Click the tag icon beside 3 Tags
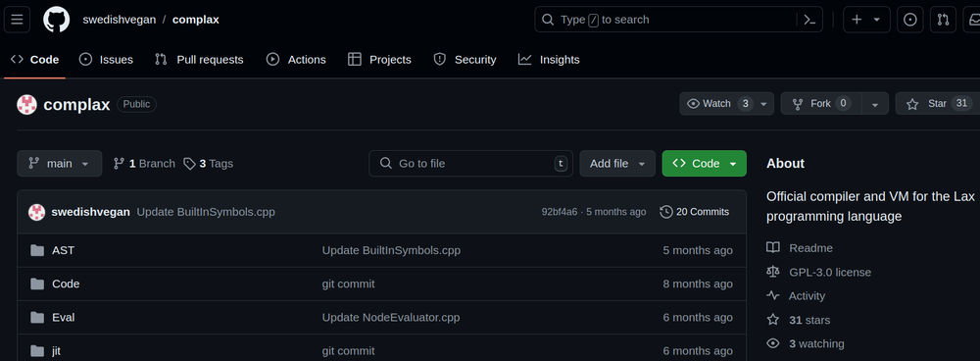980x361 pixels. 189,163
